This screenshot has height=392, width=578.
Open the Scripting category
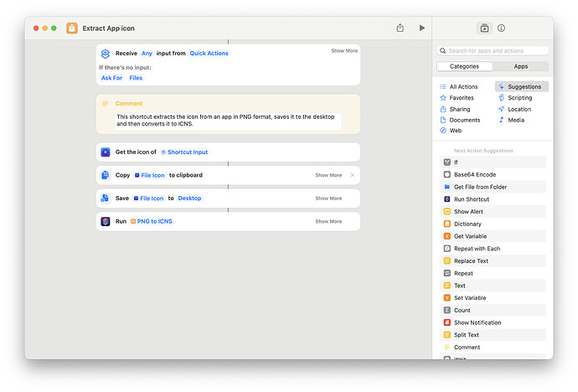pyautogui.click(x=515, y=98)
